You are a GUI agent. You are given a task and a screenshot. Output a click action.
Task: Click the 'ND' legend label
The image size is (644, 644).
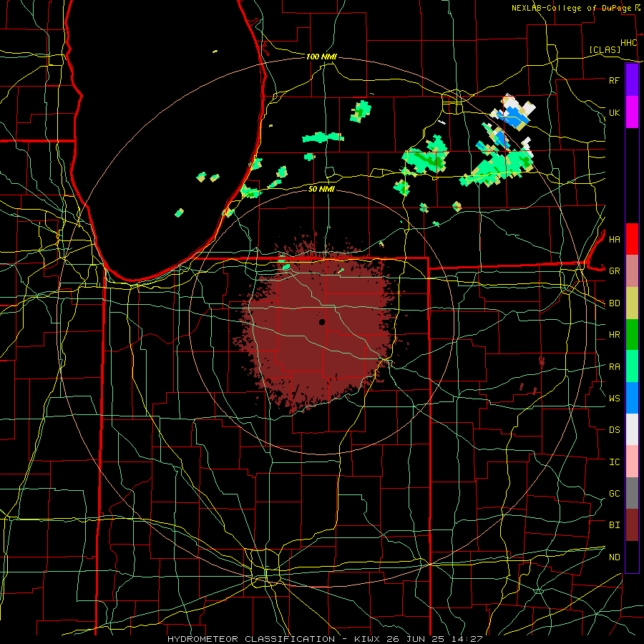point(614,557)
